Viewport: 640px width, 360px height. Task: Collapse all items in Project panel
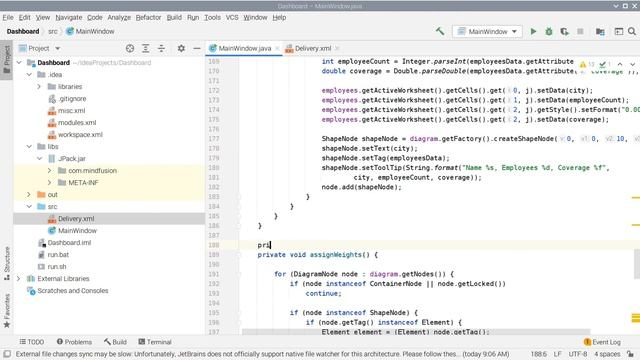[161, 48]
